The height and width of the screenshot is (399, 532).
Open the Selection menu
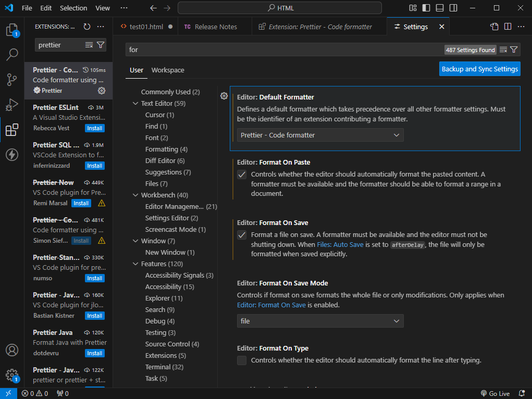pos(73,8)
